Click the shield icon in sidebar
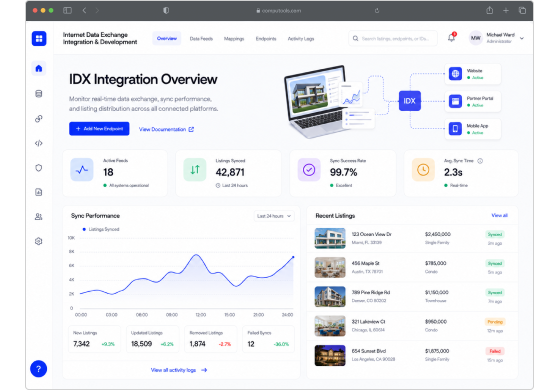The image size is (560, 390). click(x=39, y=168)
